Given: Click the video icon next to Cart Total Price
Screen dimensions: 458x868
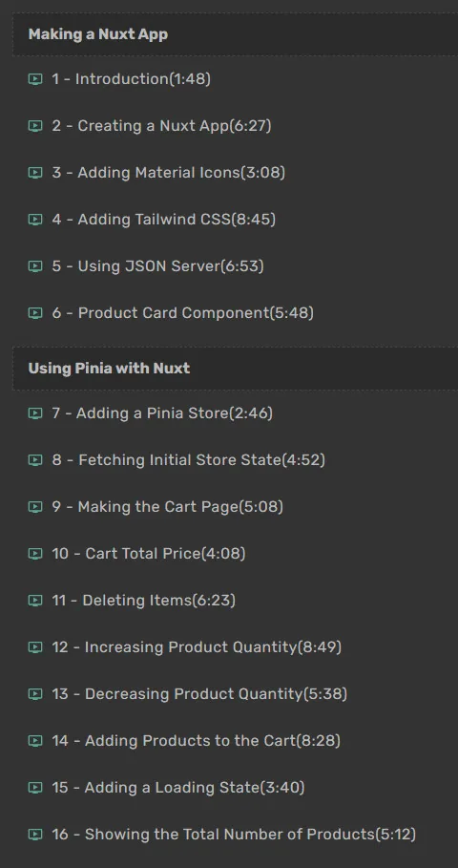Looking at the screenshot, I should [35, 554].
